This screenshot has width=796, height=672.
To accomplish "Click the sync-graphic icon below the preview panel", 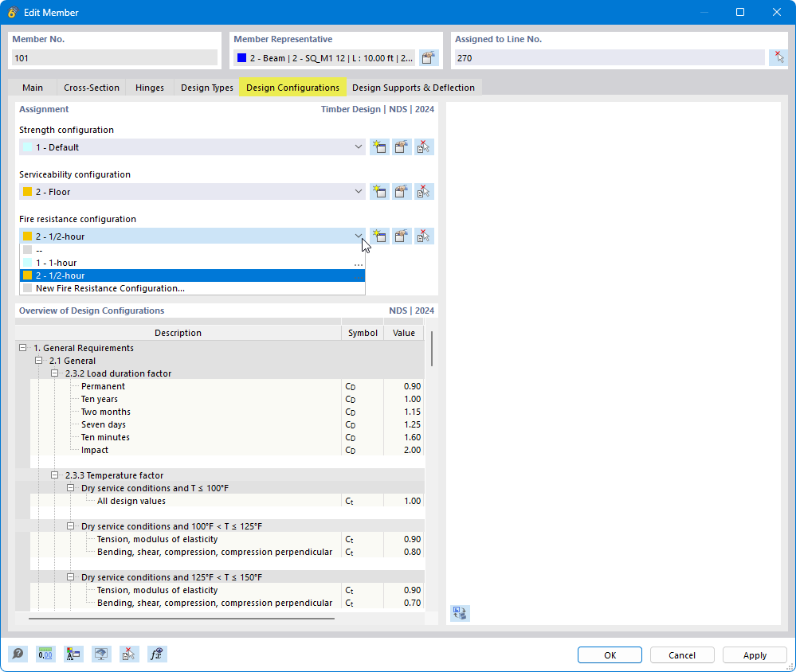I will pos(460,613).
